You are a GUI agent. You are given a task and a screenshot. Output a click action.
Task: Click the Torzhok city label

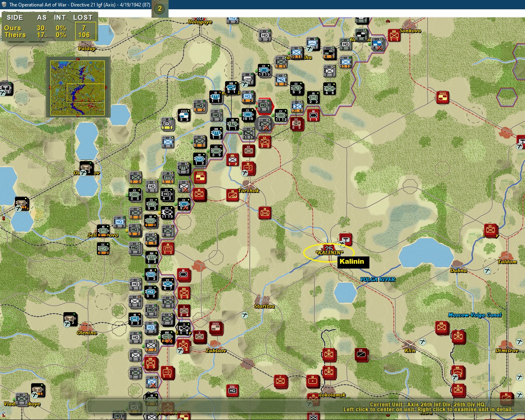(x=249, y=191)
